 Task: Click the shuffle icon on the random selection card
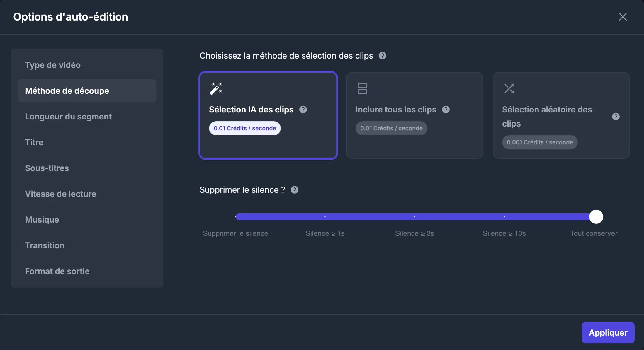point(509,88)
